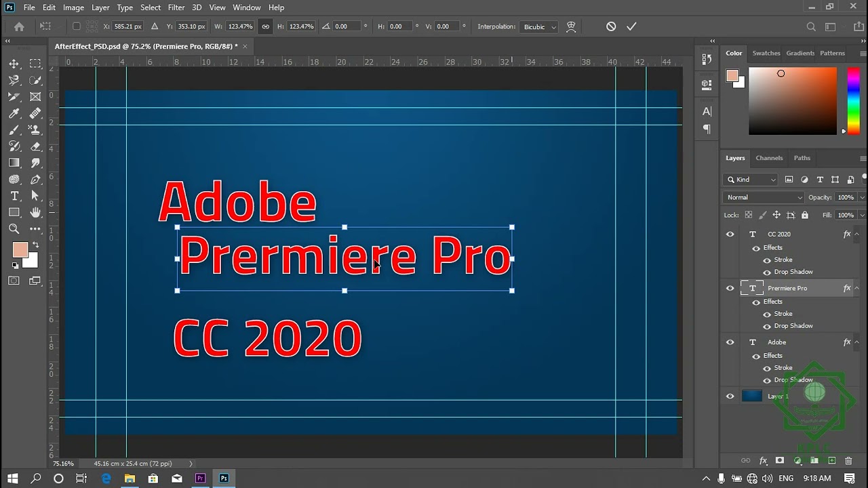Image resolution: width=868 pixels, height=488 pixels.
Task: Hide Drop Shadow on Premiere Pro layer
Action: [x=767, y=327]
